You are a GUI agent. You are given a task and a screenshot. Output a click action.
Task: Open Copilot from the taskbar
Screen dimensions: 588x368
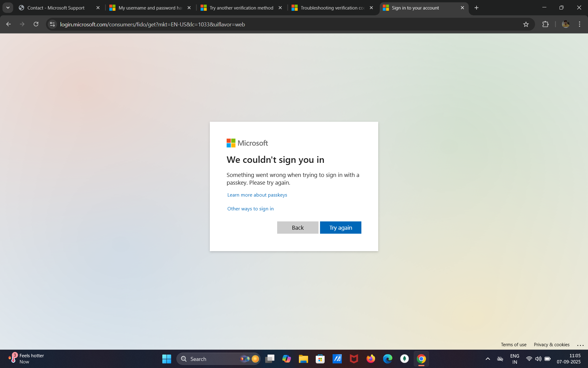click(286, 358)
